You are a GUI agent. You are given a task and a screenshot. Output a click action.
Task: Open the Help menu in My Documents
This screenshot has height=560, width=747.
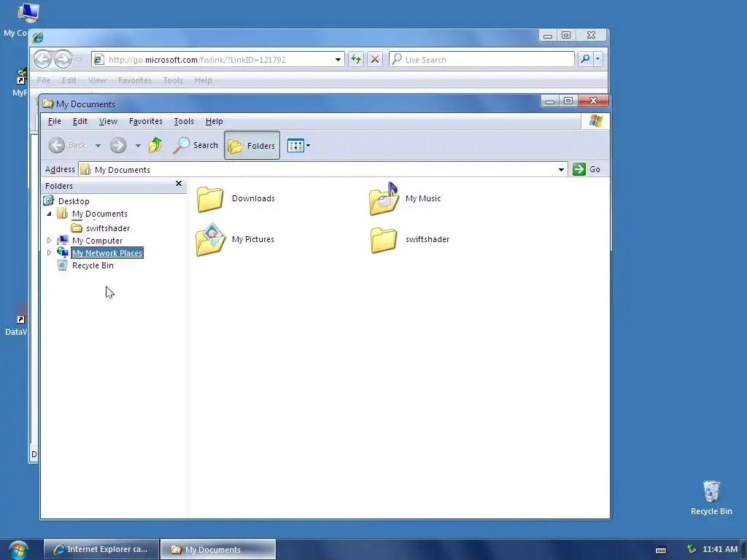[x=214, y=121]
